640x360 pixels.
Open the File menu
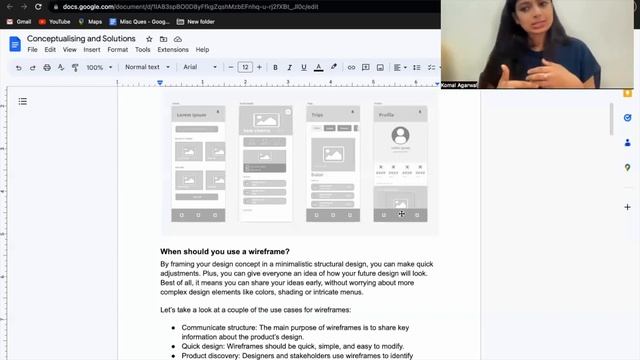pos(32,50)
